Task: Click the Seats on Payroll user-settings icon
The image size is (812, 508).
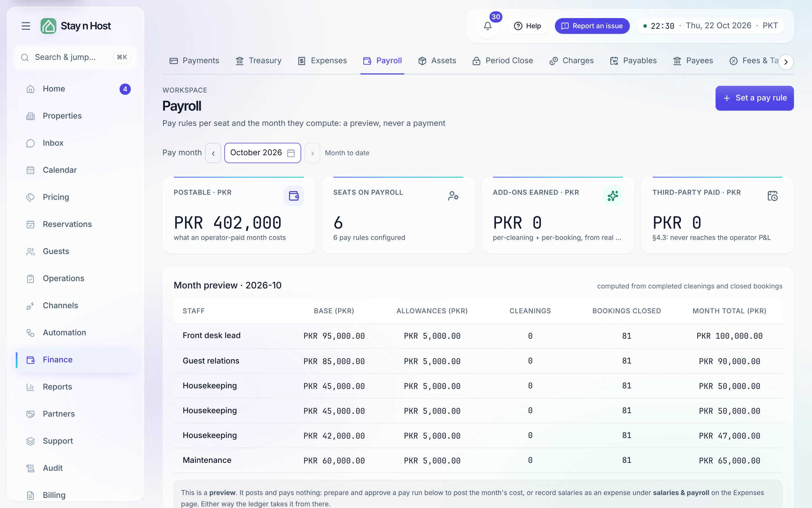Action: (453, 196)
